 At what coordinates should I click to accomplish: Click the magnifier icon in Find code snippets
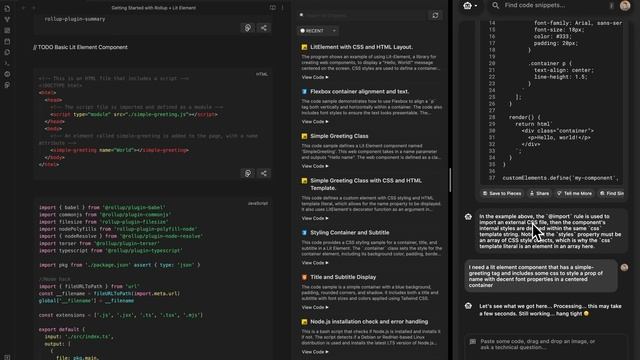coord(495,5)
